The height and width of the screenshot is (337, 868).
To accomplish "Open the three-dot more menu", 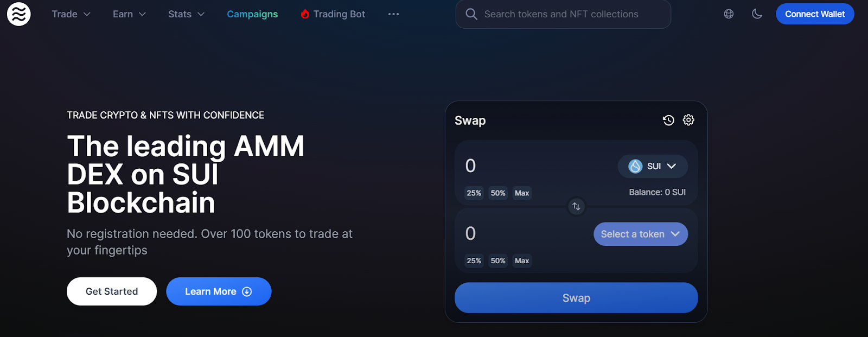I will pyautogui.click(x=393, y=14).
